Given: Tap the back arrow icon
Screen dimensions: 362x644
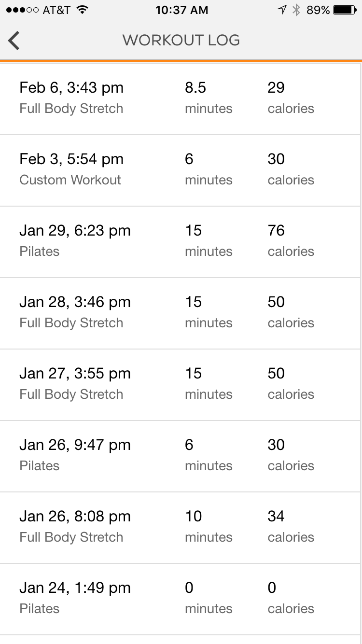Looking at the screenshot, I should (14, 40).
